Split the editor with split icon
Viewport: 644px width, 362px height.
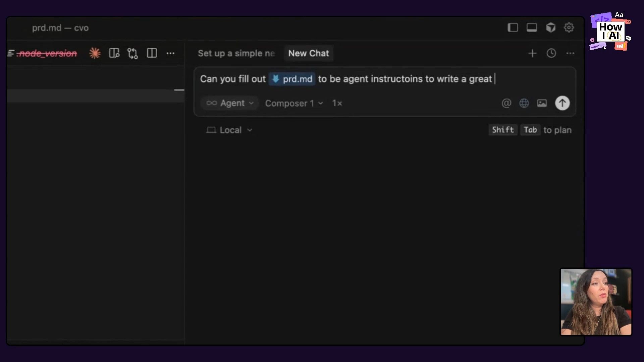[152, 53]
